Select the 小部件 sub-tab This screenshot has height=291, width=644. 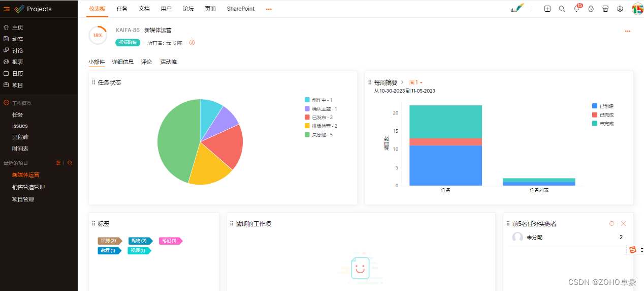pyautogui.click(x=96, y=62)
